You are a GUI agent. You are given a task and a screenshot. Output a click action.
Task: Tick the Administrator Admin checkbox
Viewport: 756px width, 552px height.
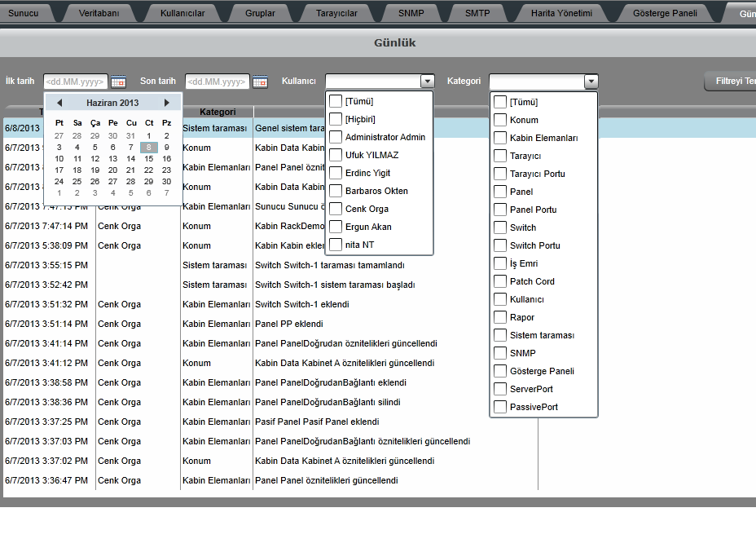coord(336,137)
